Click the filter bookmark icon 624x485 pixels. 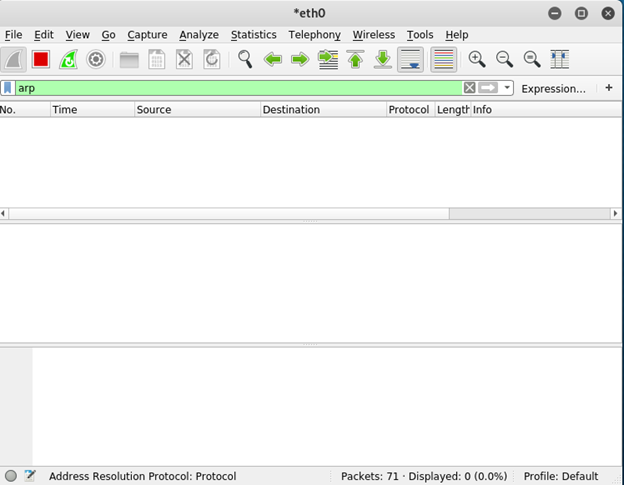click(8, 88)
